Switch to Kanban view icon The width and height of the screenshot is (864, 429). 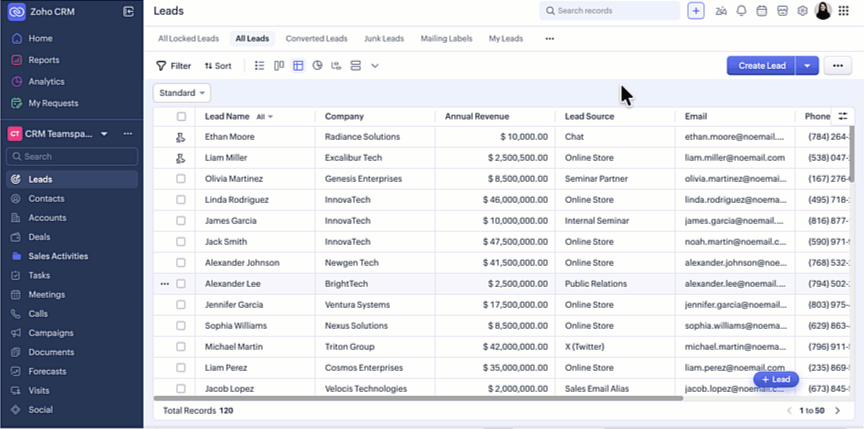pos(279,66)
